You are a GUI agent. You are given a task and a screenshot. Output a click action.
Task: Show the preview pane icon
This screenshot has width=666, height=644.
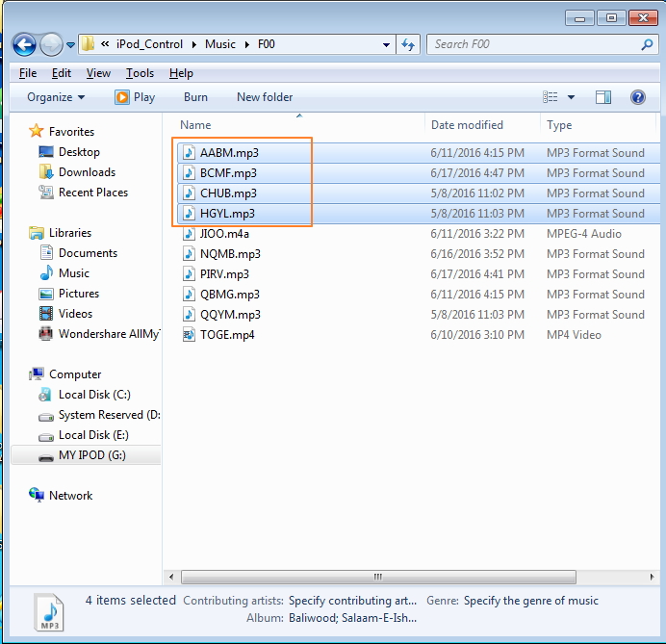[603, 97]
